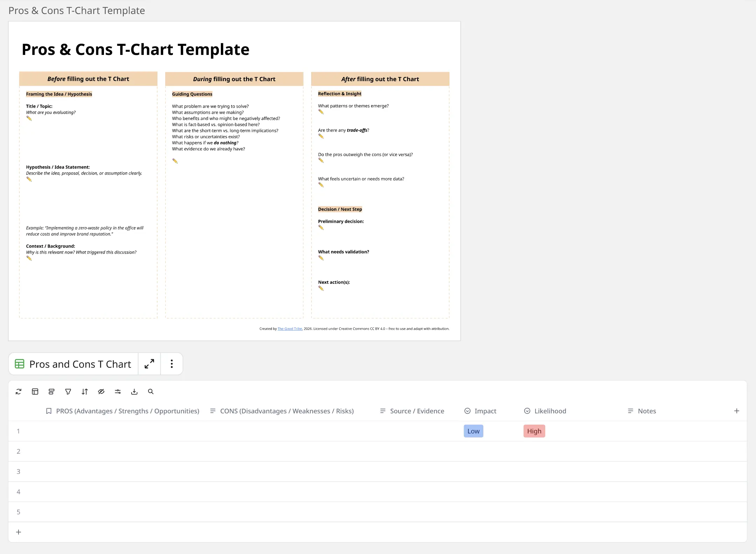Apply a filter to the table
Image resolution: width=756 pixels, height=554 pixels.
pyautogui.click(x=68, y=391)
